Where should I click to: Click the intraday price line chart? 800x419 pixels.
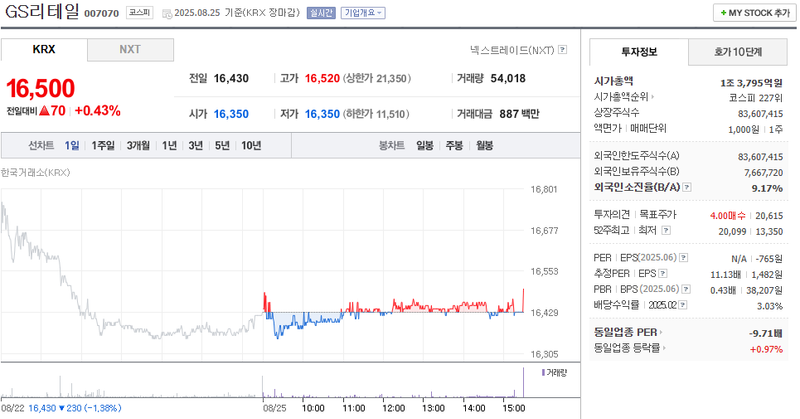(263, 271)
